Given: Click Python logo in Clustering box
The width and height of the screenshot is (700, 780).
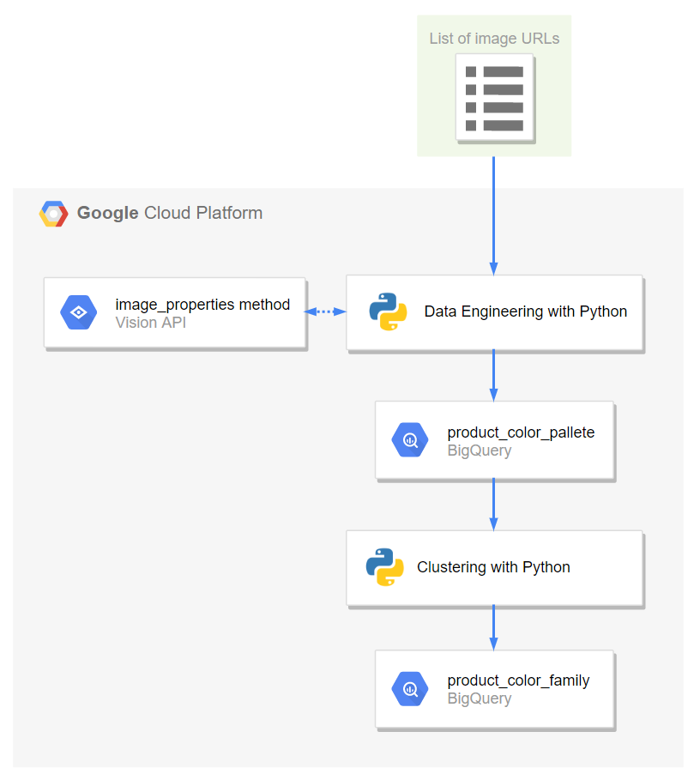Looking at the screenshot, I should [385, 567].
